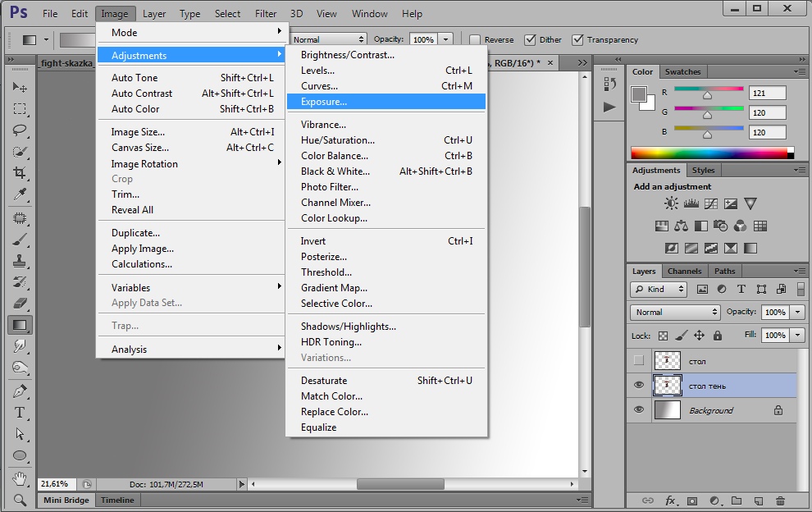Open the layer style fx menu
The width and height of the screenshot is (812, 512).
[670, 501]
